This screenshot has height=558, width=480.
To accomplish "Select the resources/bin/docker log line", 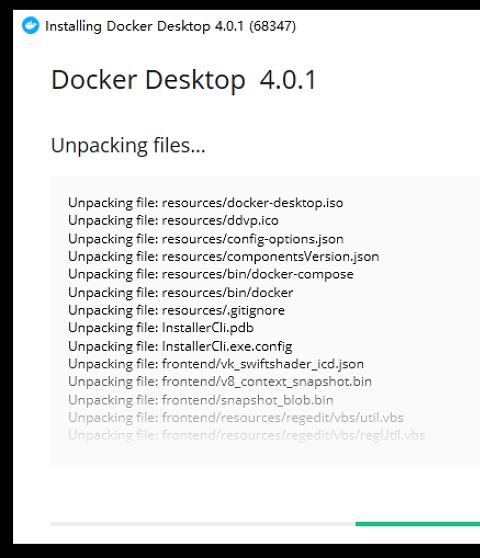I will point(181,293).
